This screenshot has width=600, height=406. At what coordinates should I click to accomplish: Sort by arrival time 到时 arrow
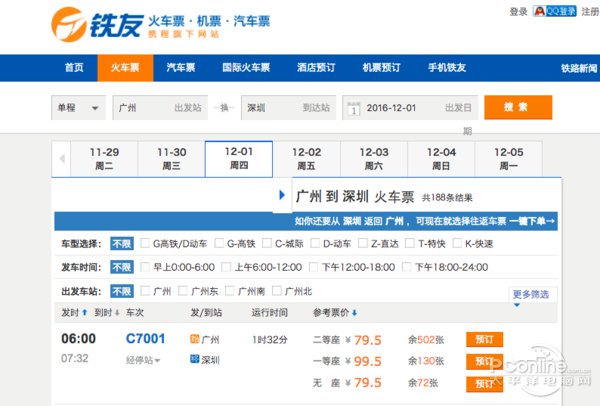117,313
